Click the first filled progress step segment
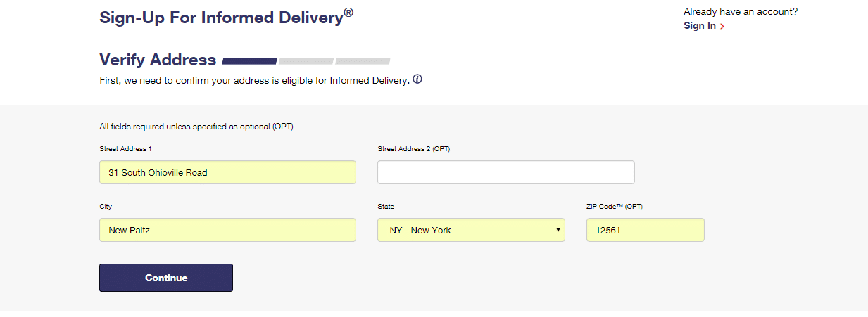This screenshot has height=317, width=868. pyautogui.click(x=250, y=61)
